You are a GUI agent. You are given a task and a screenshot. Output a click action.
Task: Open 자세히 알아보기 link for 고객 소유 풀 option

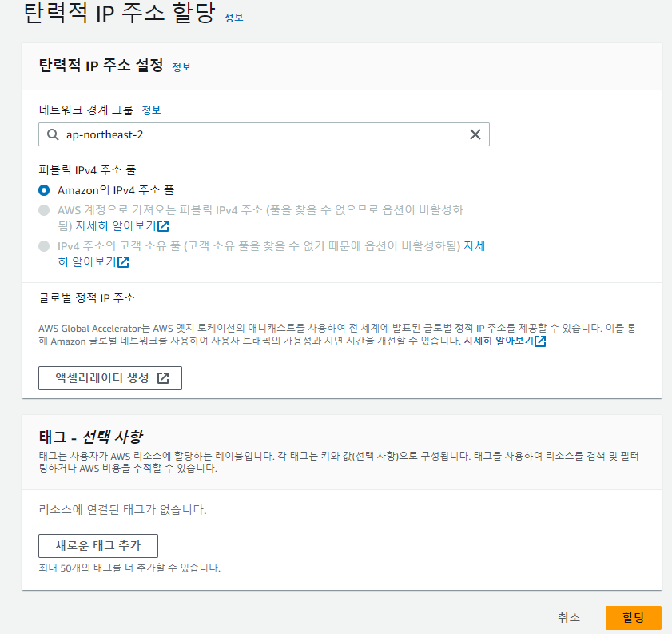pyautogui.click(x=93, y=262)
